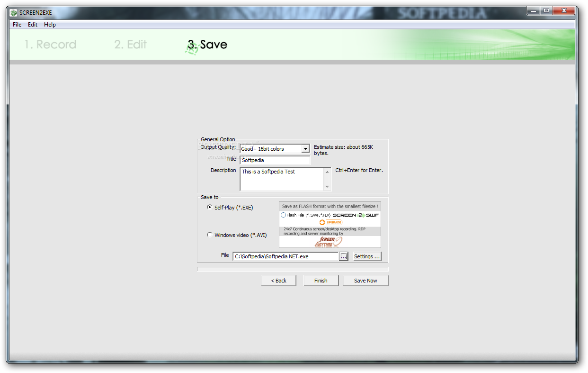Screen dimensions: 588x373
Task: Minimize the SCREEN2EXE window
Action: pos(534,11)
